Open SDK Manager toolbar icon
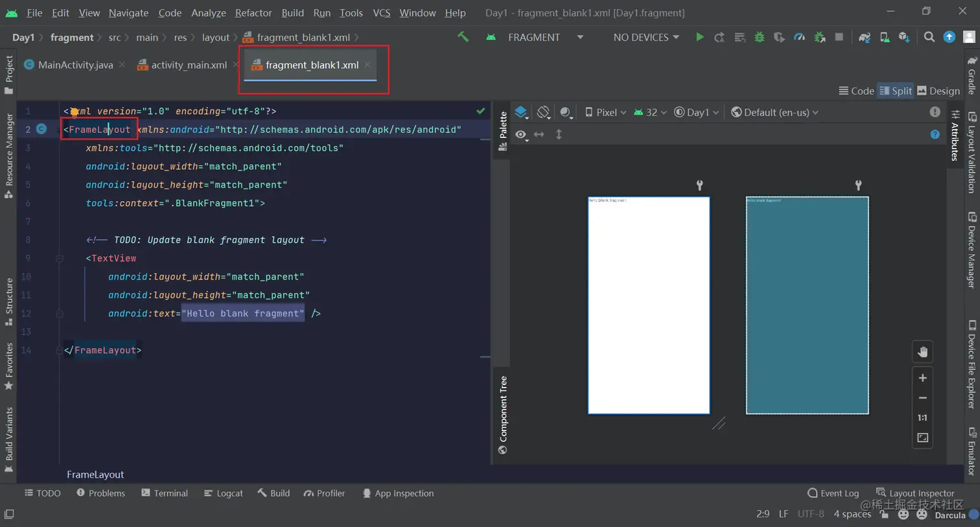 (904, 37)
